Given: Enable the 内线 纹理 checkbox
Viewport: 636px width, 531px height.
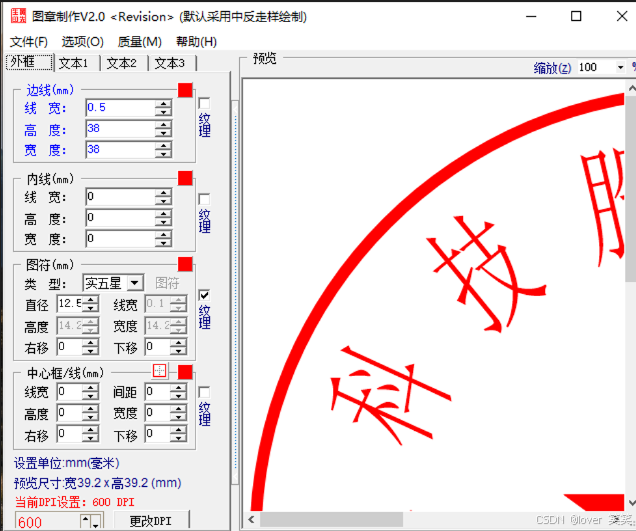Looking at the screenshot, I should (204, 199).
